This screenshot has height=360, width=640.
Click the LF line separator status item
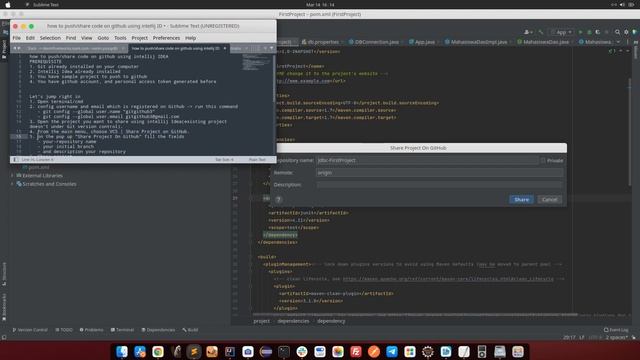point(582,338)
